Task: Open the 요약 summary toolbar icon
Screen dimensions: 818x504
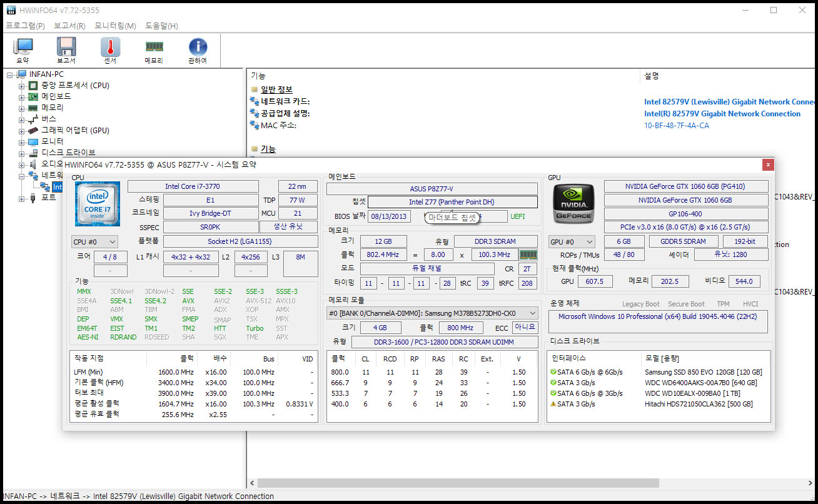Action: (x=23, y=50)
